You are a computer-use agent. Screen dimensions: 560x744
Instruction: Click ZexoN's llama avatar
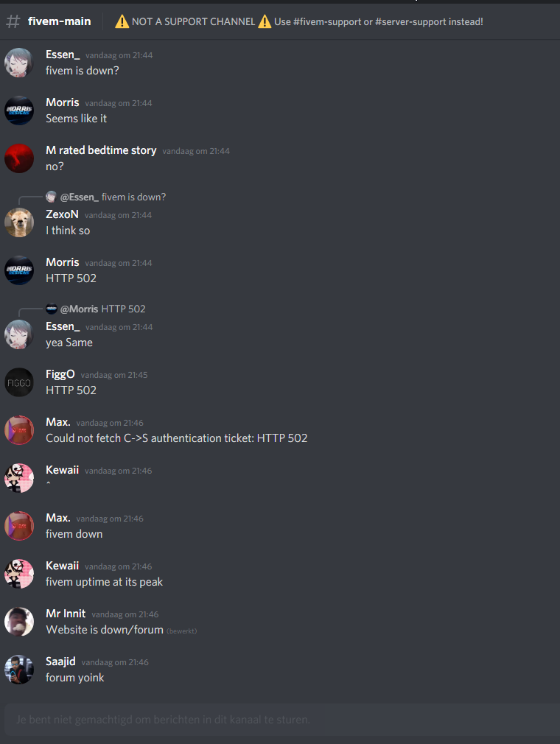click(19, 222)
